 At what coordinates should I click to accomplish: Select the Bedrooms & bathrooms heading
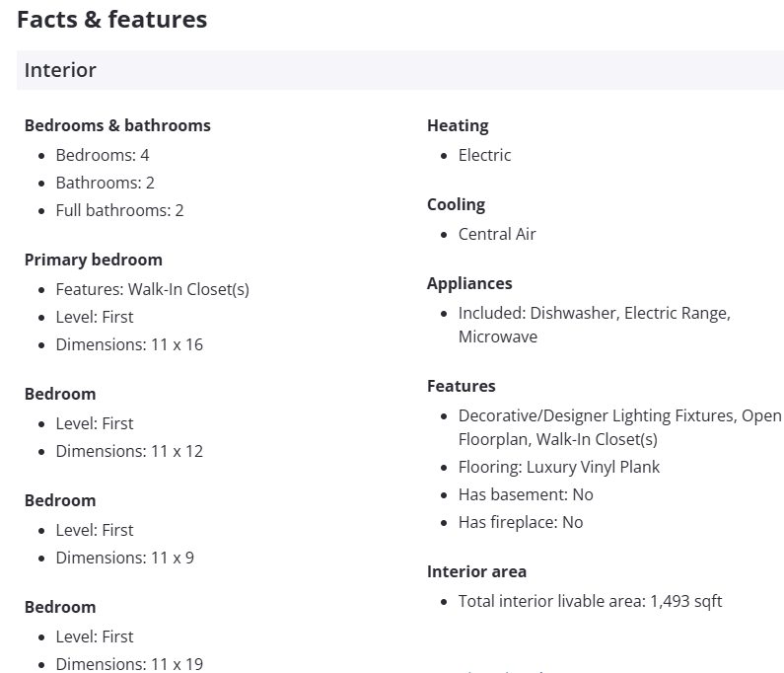[x=117, y=125]
